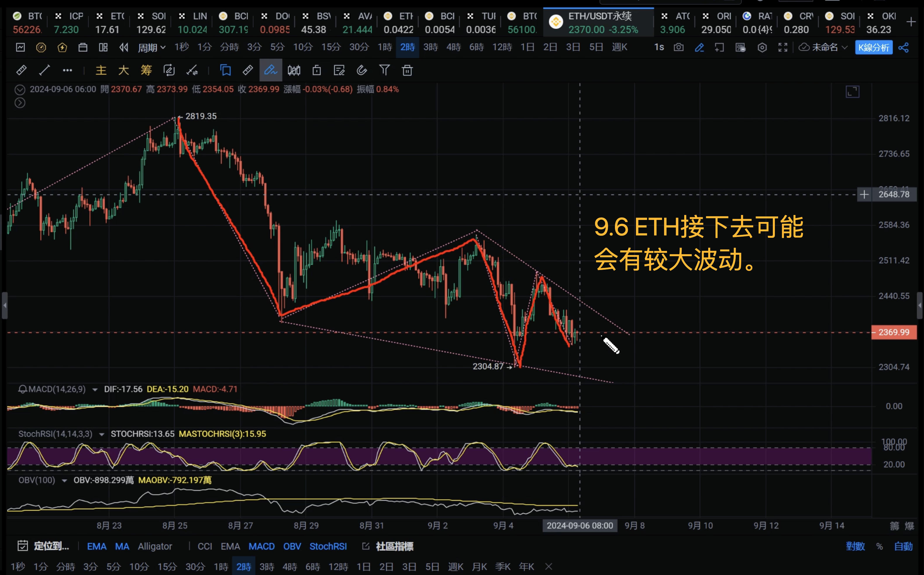
Task: Select the leftmost ruler measure tool in drawing toolbar
Action: (21, 70)
